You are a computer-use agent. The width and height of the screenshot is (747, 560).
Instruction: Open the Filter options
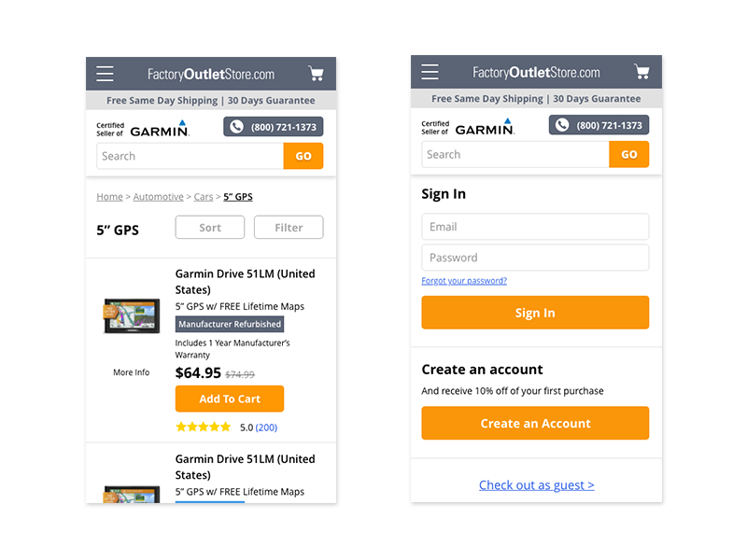pos(289,227)
